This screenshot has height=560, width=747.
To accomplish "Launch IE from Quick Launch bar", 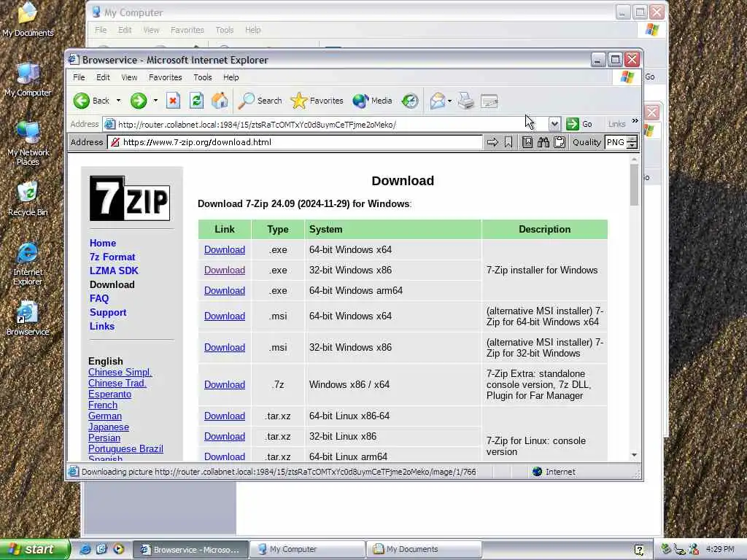I will pyautogui.click(x=85, y=549).
